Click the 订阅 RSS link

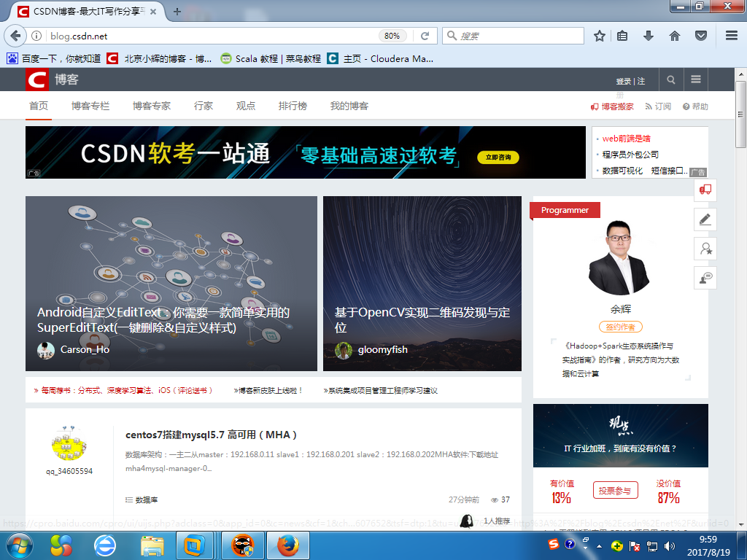click(x=658, y=106)
